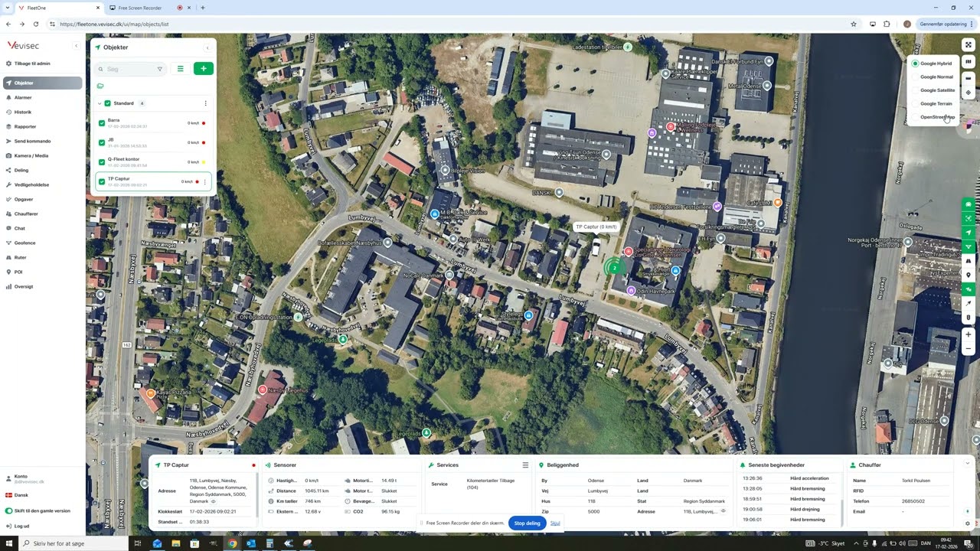
Task: Click Stop deling button
Action: point(527,523)
